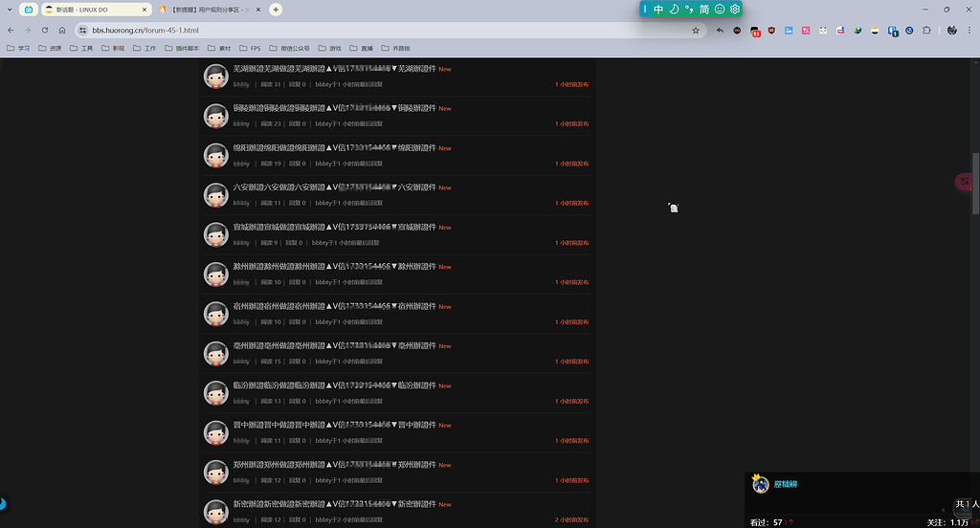Open the Chrome profile avatar
Image resolution: width=980 pixels, height=528 pixels.
tap(952, 30)
